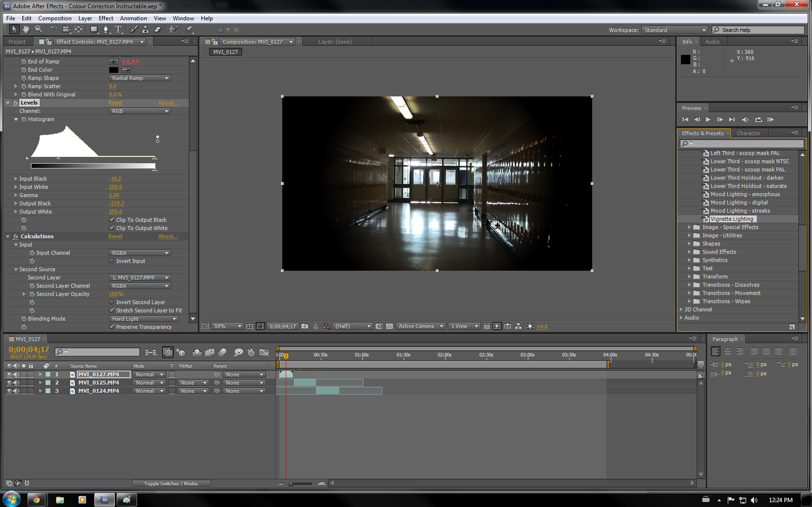
Task: Enable the Invert Input checkbox
Action: tap(112, 261)
